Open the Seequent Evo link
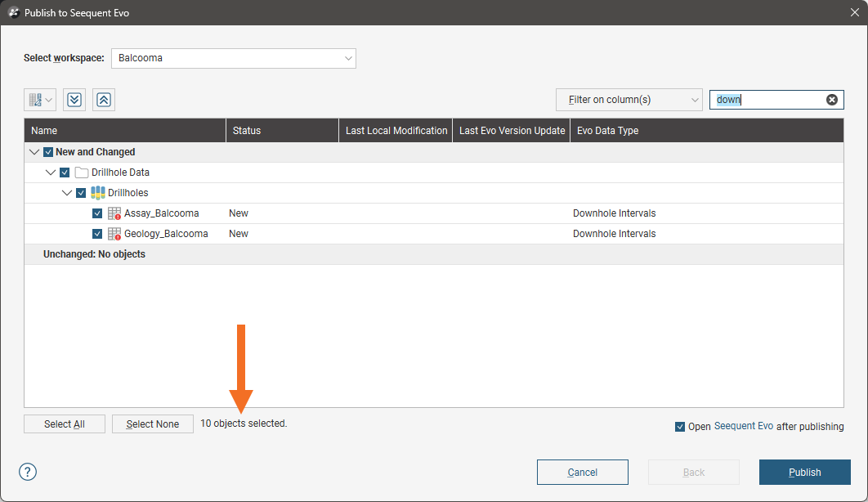 tap(744, 426)
